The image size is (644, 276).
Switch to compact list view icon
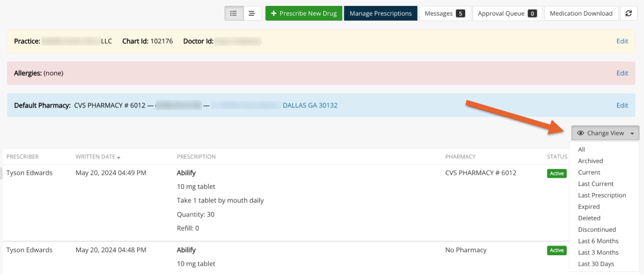252,13
